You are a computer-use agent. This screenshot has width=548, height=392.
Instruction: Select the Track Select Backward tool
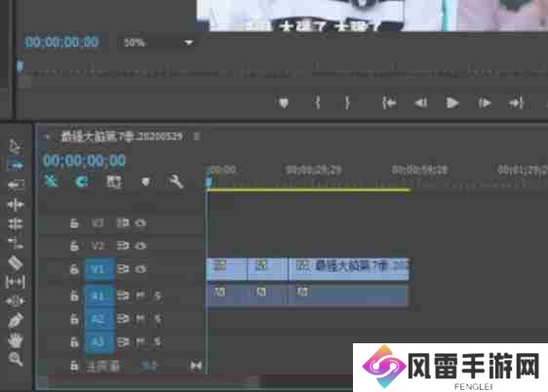pyautogui.click(x=16, y=184)
